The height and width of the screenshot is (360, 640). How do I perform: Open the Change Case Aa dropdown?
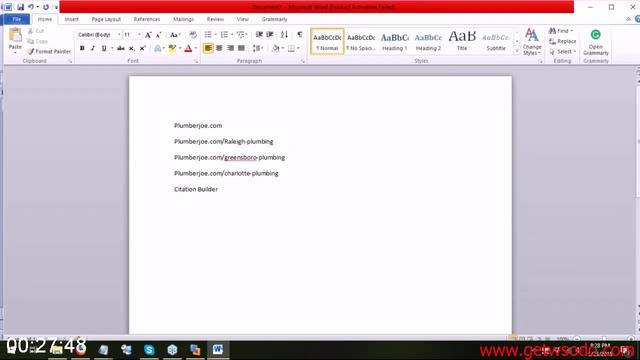(175, 35)
